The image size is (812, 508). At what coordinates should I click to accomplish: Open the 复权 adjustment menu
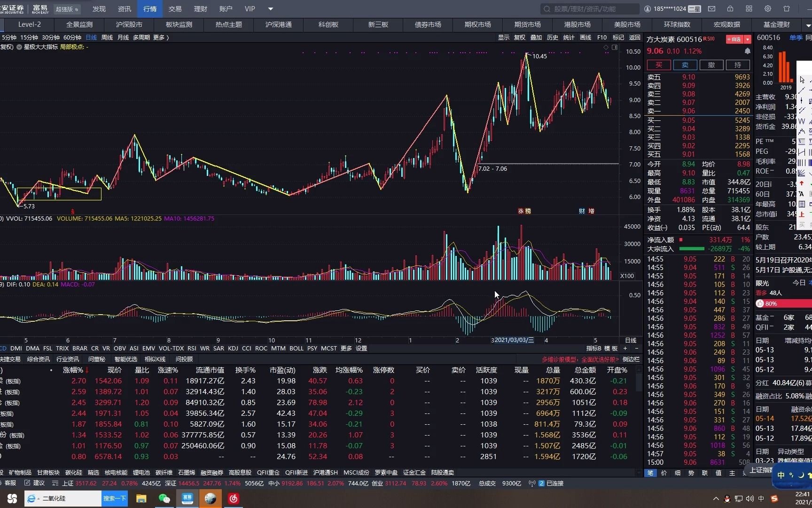click(520, 38)
